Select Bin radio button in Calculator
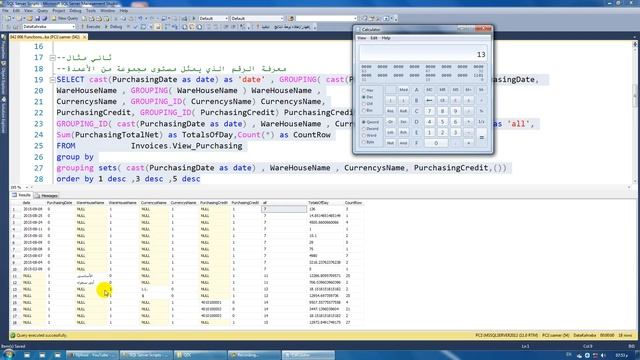The width and height of the screenshot is (640, 360). [368, 110]
